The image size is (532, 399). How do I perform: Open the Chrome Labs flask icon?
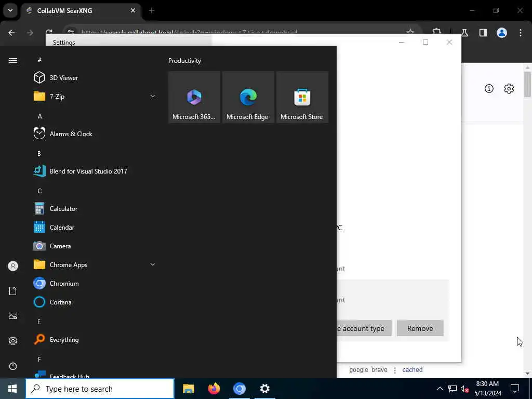(464, 33)
